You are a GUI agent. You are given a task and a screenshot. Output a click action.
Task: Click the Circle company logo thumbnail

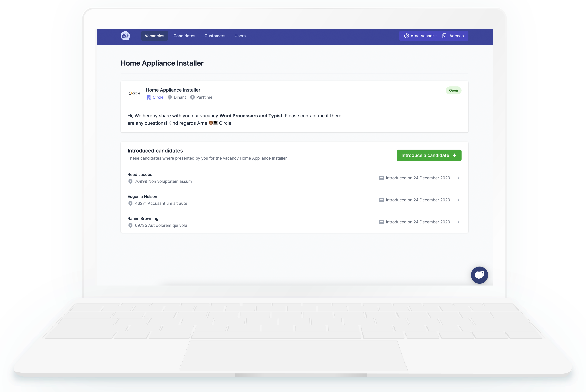pos(135,93)
